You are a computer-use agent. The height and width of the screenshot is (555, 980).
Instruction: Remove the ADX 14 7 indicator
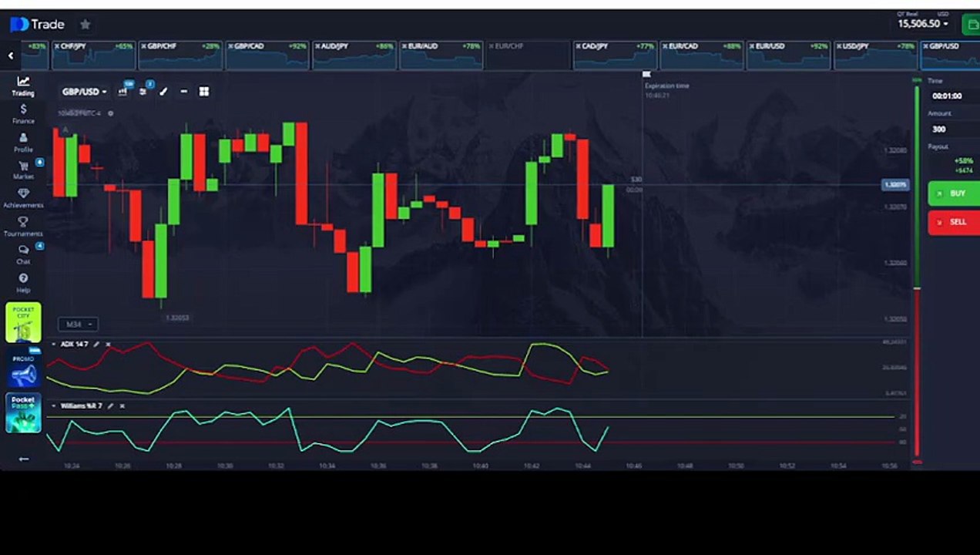[x=108, y=344]
